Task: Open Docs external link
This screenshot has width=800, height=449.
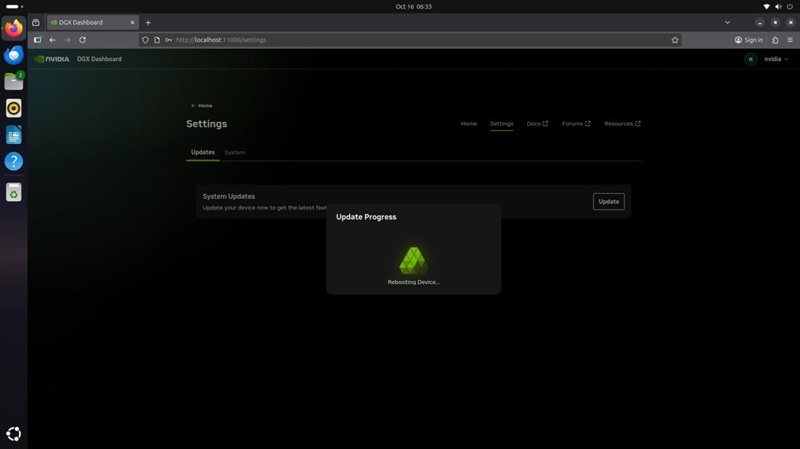Action: 537,123
